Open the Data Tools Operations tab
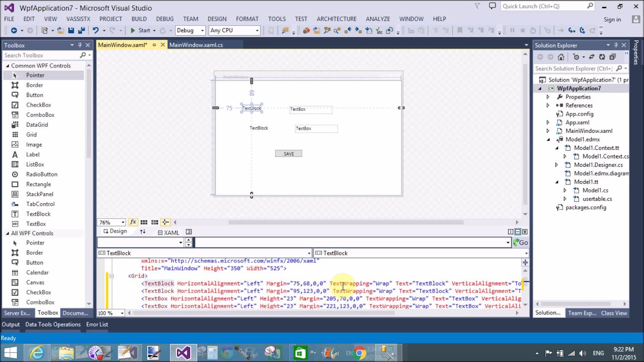 coord(53,324)
